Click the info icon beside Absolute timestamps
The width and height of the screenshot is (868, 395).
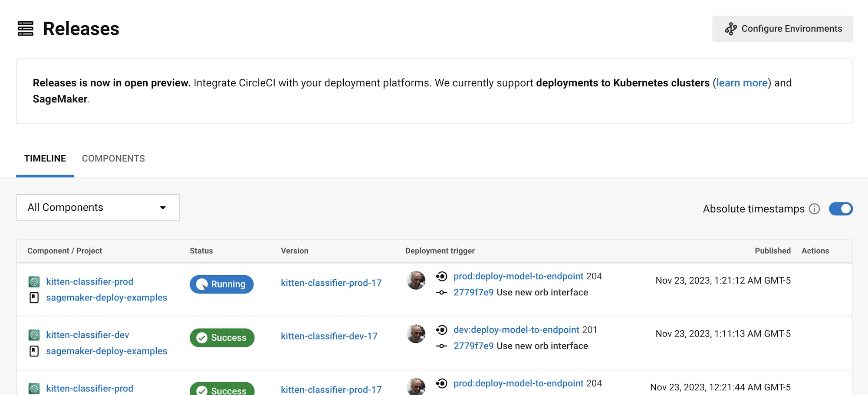click(815, 209)
